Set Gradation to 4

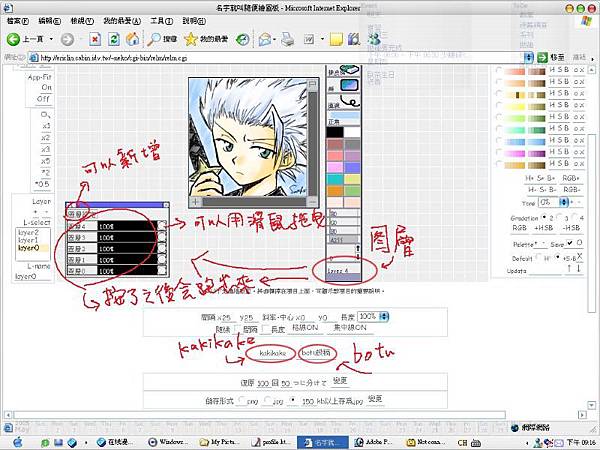[574, 217]
